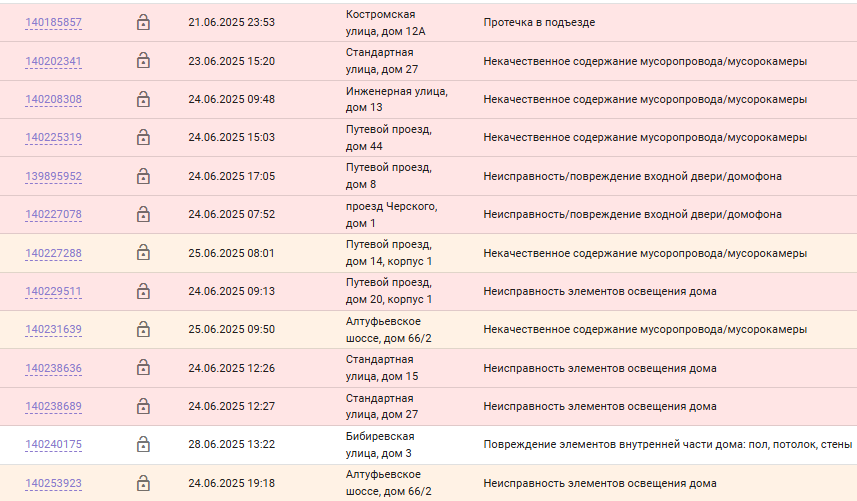This screenshot has height=501, width=857.
Task: Open request 140238636 details
Action: pos(54,368)
